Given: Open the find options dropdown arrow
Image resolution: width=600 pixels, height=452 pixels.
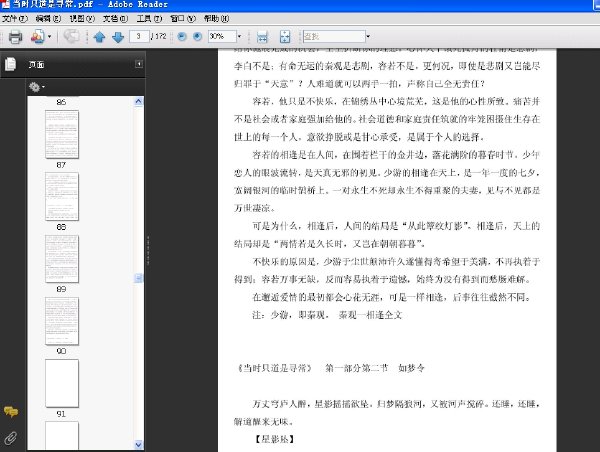Looking at the screenshot, I should pos(368,36).
